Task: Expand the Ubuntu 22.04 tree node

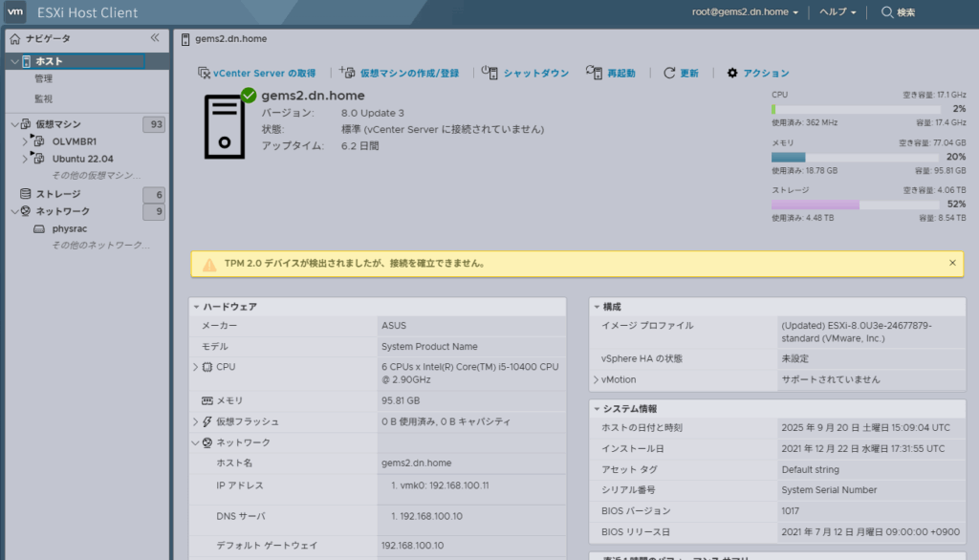Action: 25,159
